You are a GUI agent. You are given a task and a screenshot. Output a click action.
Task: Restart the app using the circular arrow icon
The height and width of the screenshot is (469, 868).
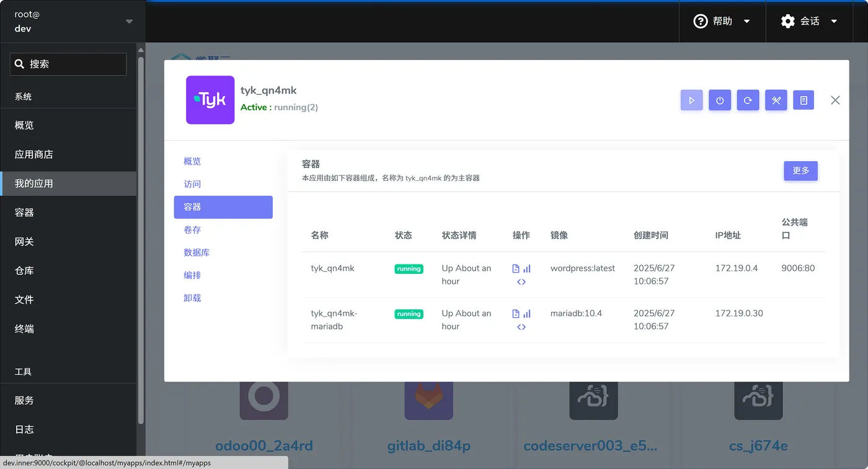coord(748,100)
